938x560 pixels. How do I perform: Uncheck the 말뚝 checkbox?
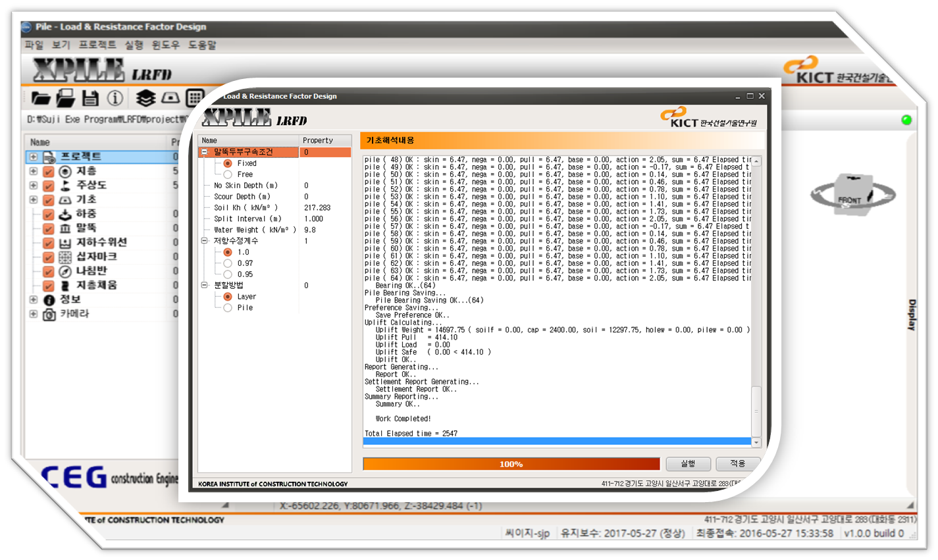(48, 228)
